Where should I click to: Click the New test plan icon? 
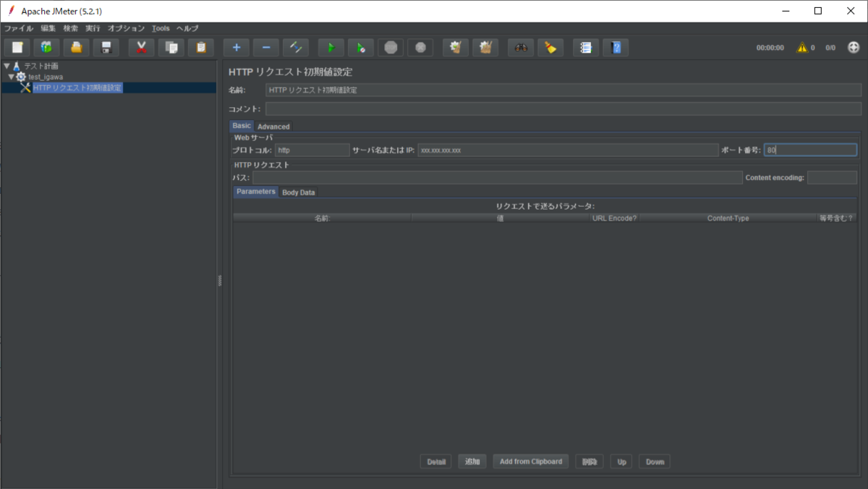(x=17, y=48)
